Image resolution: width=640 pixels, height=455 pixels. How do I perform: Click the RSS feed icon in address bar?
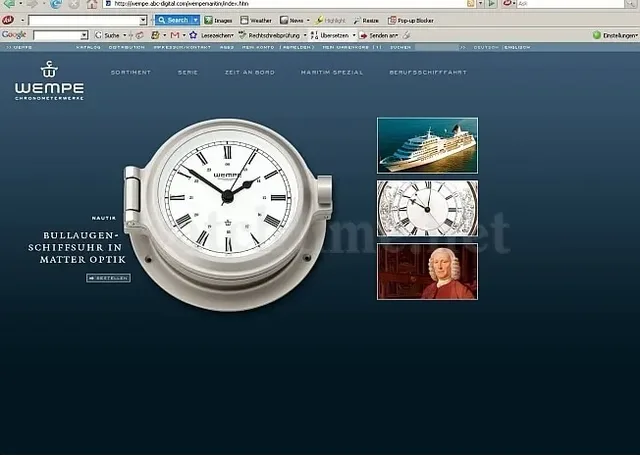(x=471, y=4)
